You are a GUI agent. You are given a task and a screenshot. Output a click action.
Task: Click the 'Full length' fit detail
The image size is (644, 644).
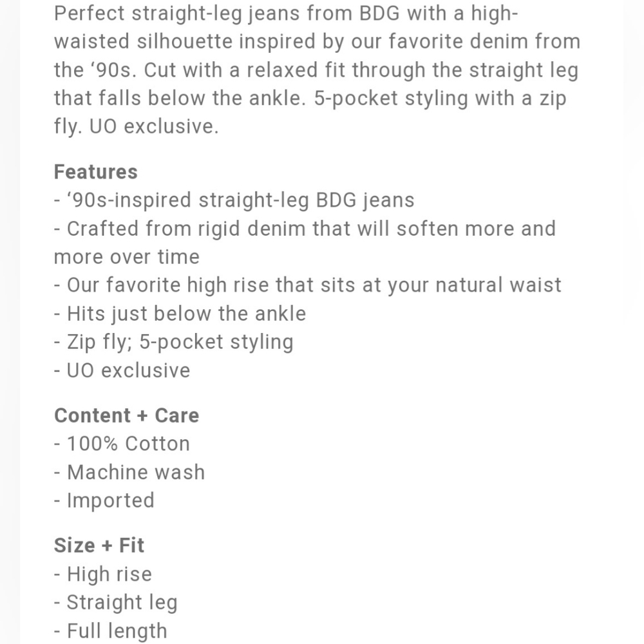click(111, 631)
